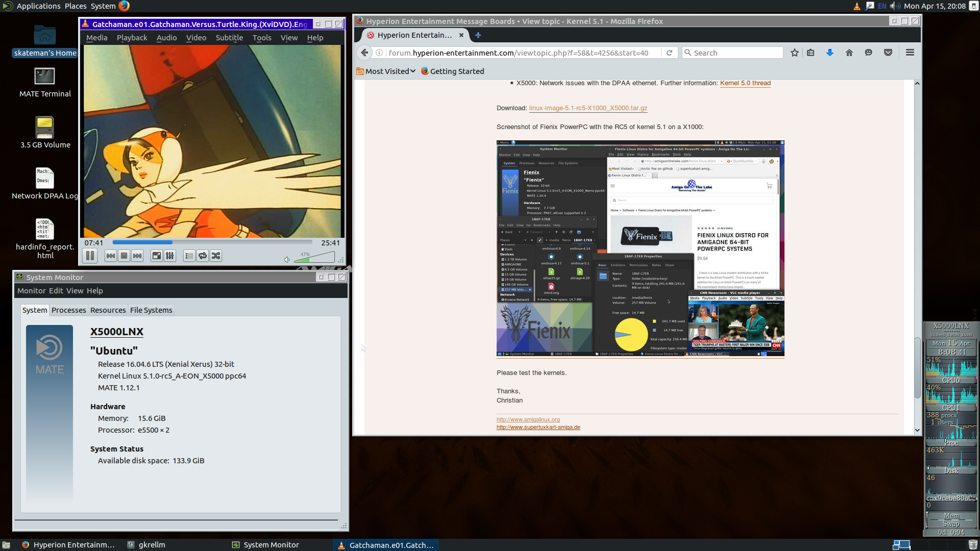The width and height of the screenshot is (980, 551).
Task: Open the Fenix PowerPC screenshot image
Action: tap(640, 248)
